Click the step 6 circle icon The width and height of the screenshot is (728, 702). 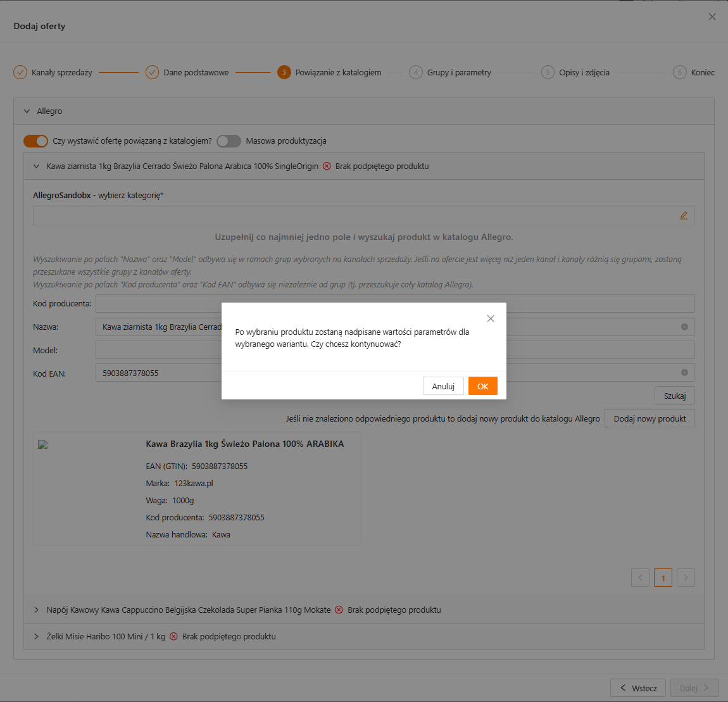pyautogui.click(x=680, y=72)
